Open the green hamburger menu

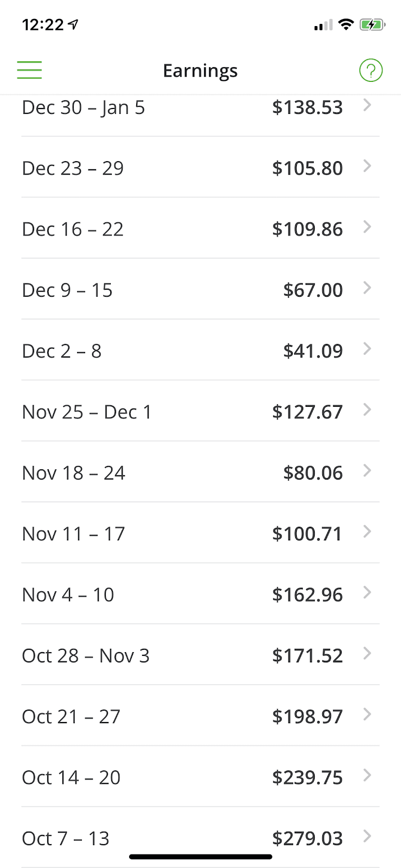tap(29, 70)
